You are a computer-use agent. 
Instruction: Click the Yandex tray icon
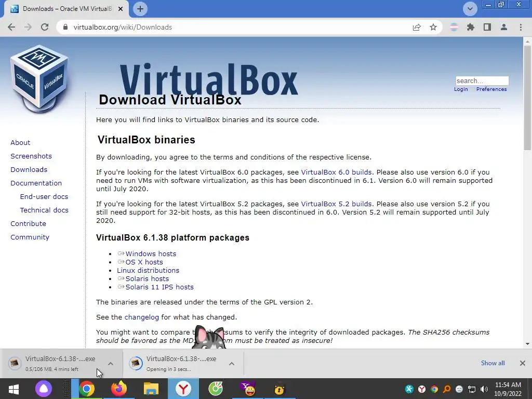(x=422, y=389)
